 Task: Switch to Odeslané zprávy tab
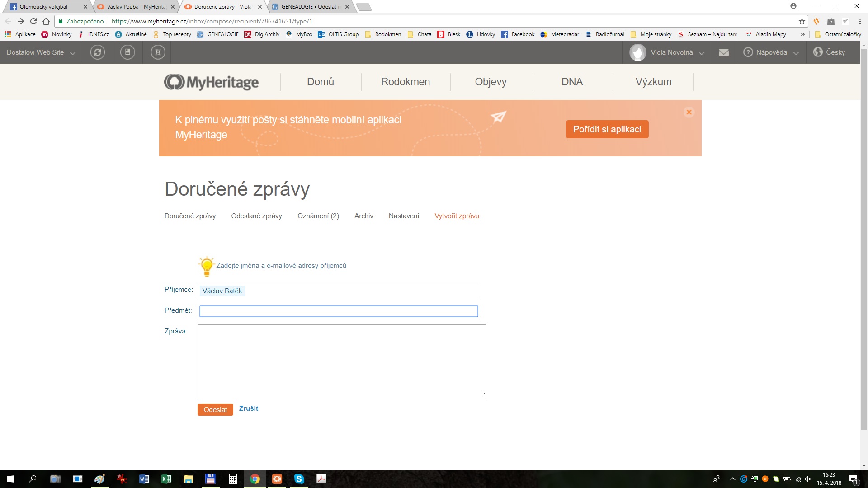(x=256, y=216)
